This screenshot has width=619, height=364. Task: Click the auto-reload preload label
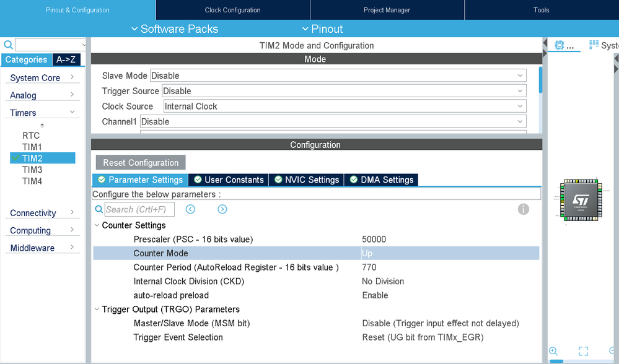171,295
